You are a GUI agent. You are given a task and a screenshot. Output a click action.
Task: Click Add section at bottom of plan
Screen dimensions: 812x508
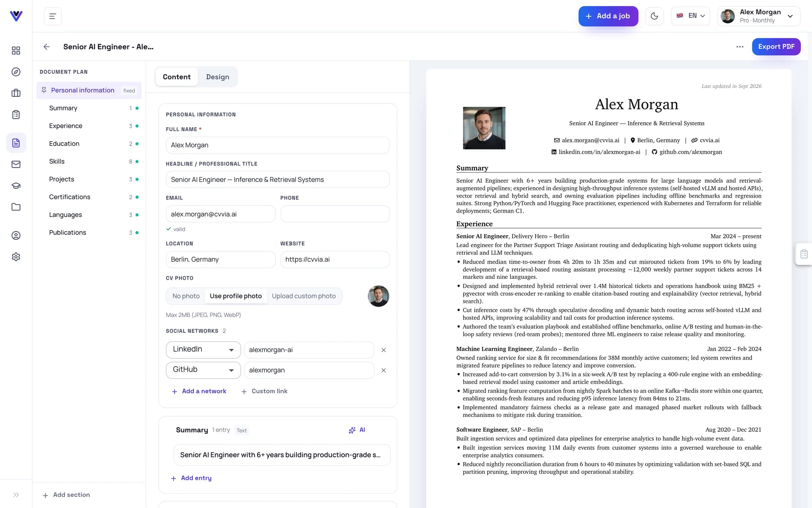[67, 495]
